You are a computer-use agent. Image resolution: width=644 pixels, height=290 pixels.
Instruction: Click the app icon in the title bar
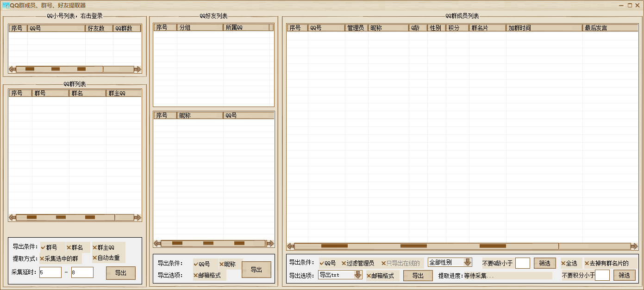tap(6, 6)
